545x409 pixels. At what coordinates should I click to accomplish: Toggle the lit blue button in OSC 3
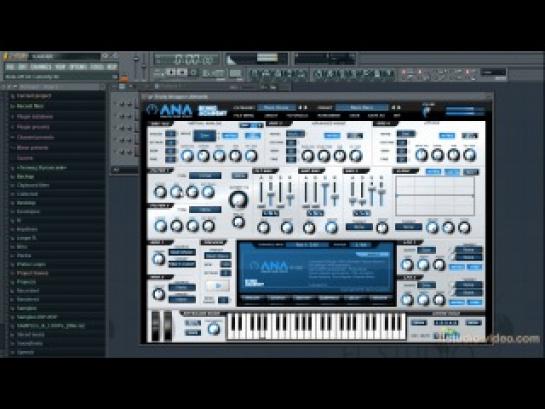pyautogui.click(x=447, y=136)
